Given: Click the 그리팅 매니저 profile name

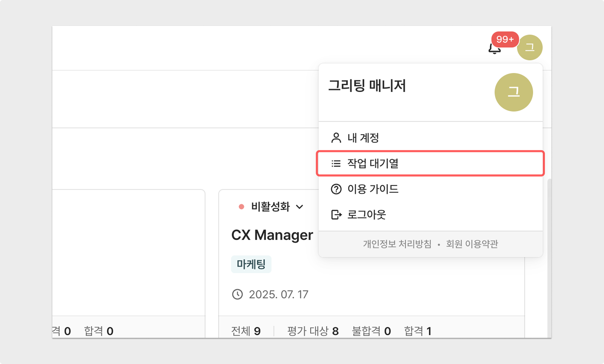Looking at the screenshot, I should pyautogui.click(x=367, y=86).
